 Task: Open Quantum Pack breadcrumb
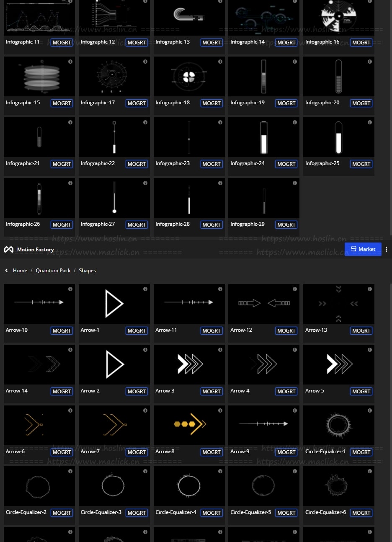click(x=53, y=271)
